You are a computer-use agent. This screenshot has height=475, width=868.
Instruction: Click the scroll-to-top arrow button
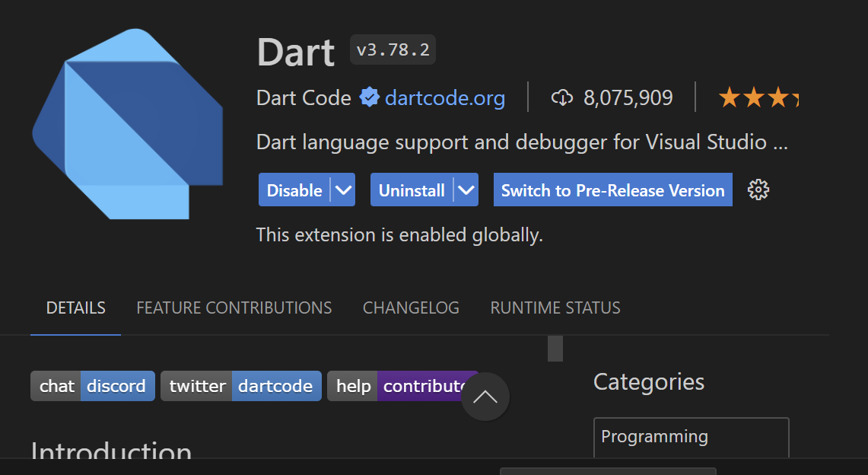click(485, 397)
